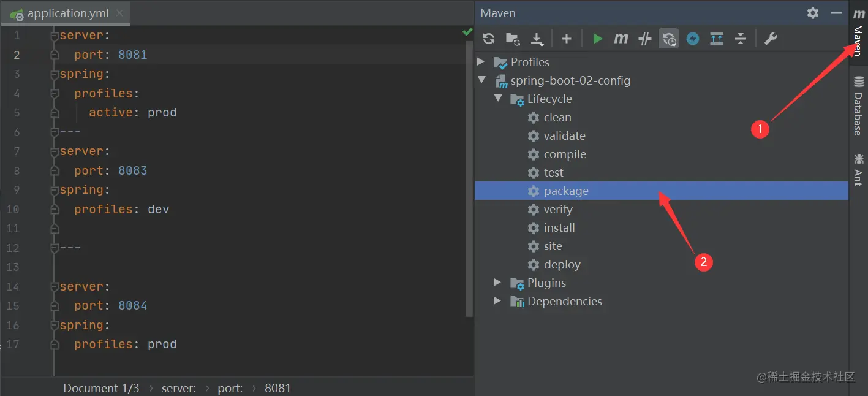
Task: Fold profiles block at line 4
Action: click(55, 94)
